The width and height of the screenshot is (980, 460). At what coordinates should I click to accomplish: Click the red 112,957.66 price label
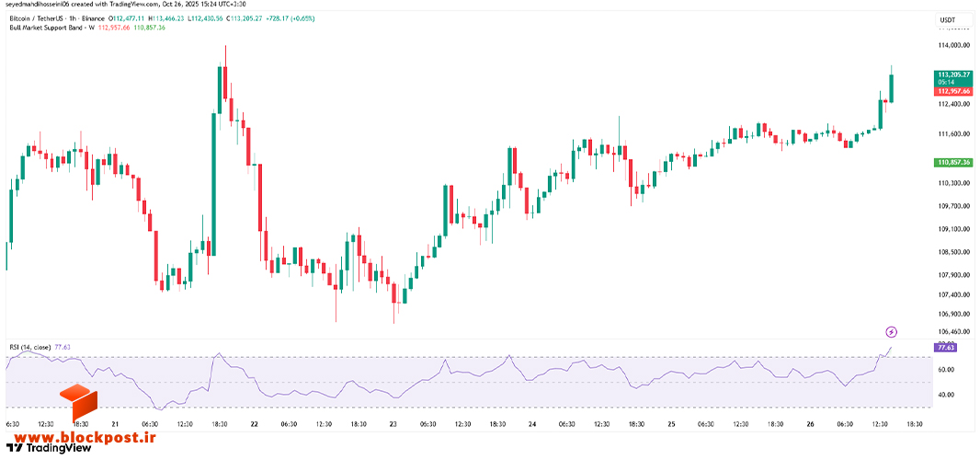953,91
